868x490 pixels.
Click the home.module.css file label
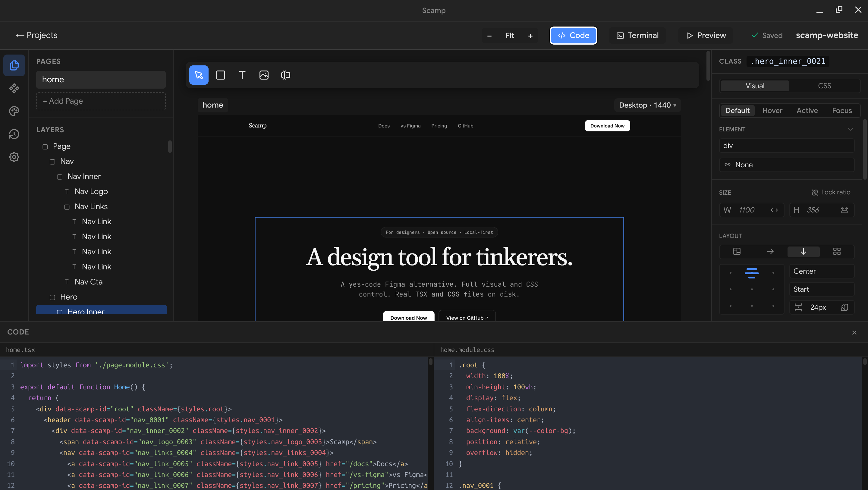point(467,350)
